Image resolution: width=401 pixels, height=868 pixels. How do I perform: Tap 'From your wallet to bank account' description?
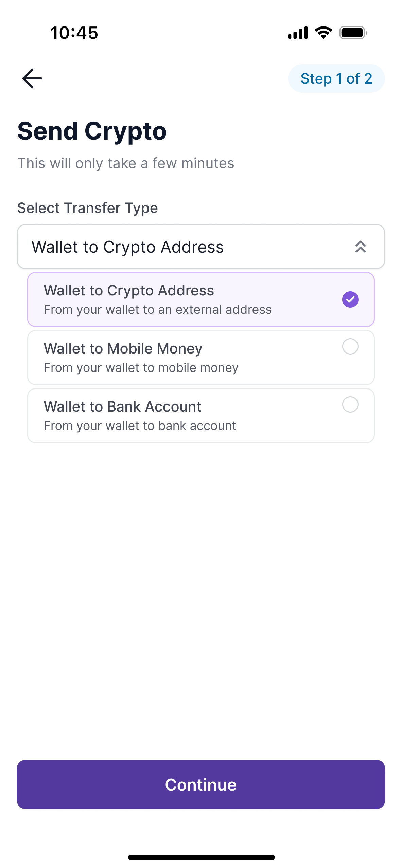[140, 426]
